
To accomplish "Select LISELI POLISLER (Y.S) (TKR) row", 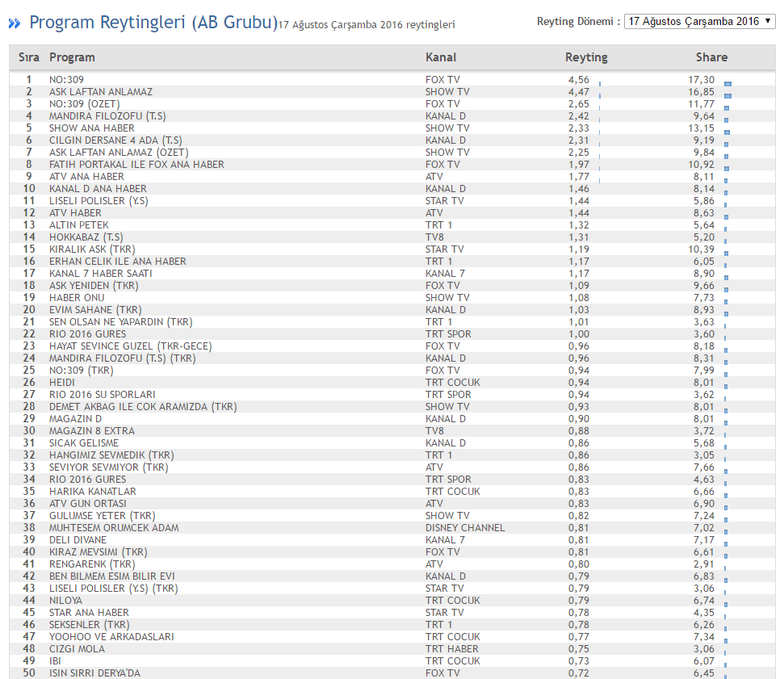I will click(392, 589).
